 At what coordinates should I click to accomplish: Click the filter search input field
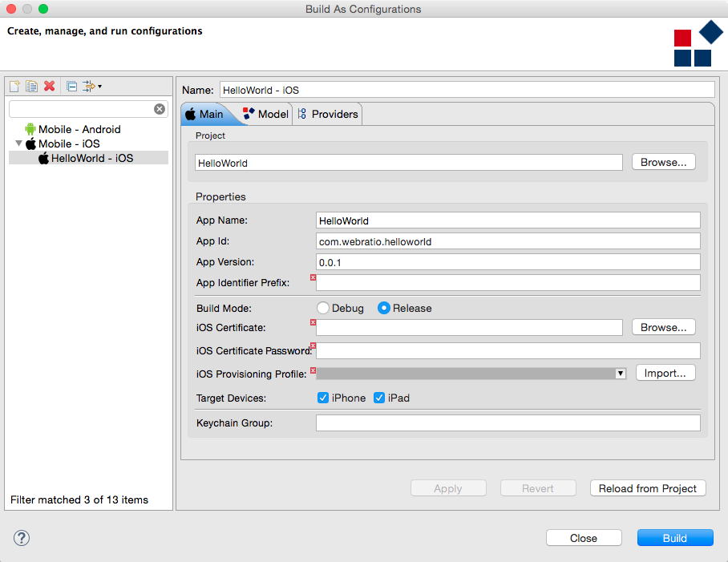click(x=82, y=109)
